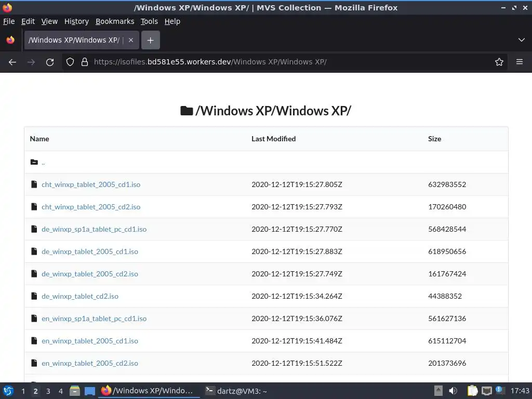Screen dimensions: 532x399
Task: Download de_winxp_tablet_cd2.iso
Action: coord(79,297)
